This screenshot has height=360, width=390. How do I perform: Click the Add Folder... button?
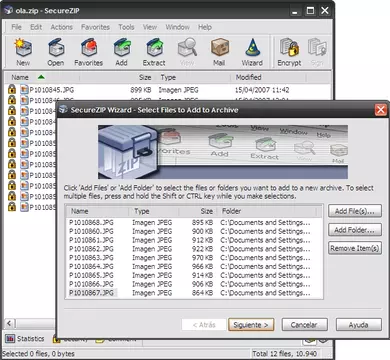pos(355,230)
